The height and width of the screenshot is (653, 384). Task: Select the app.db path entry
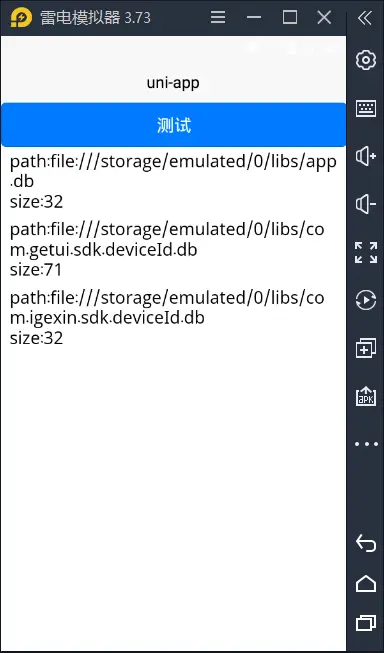click(x=173, y=182)
